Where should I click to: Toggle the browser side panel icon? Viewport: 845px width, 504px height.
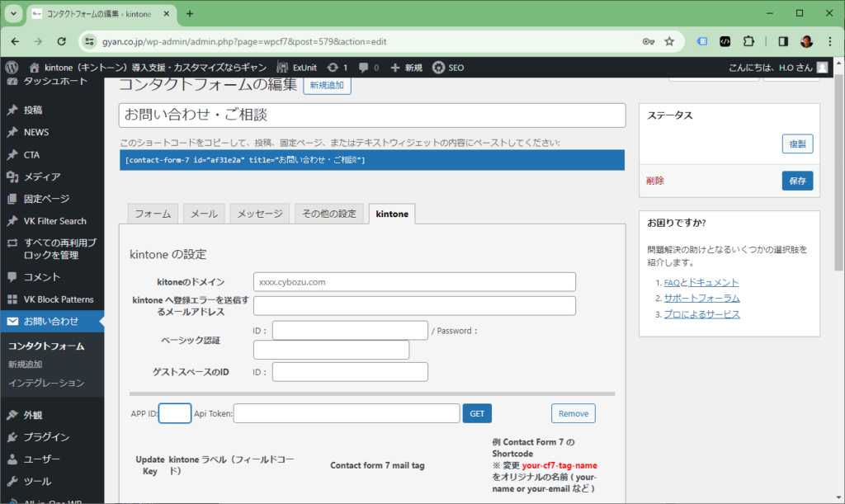(783, 41)
